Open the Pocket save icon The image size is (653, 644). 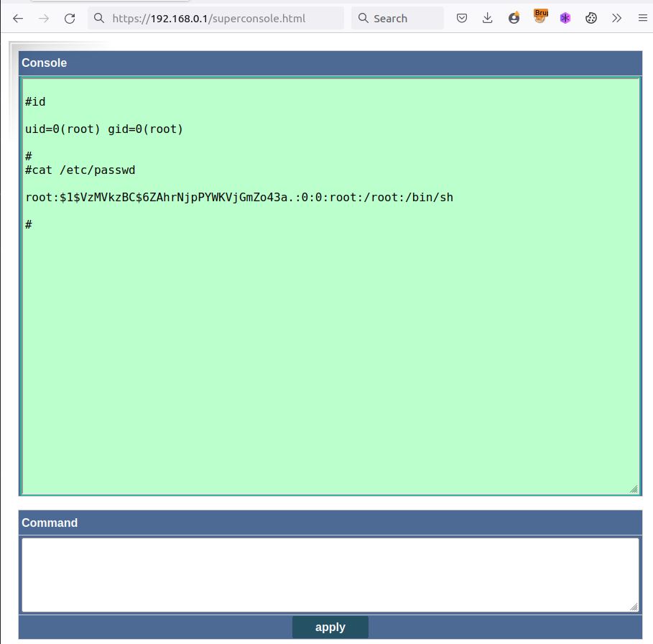point(463,19)
